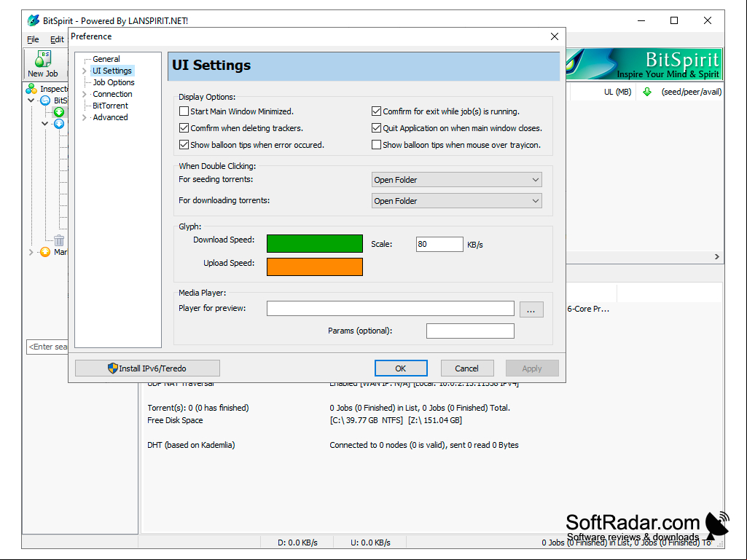Select Advanced in the preference tree

[x=110, y=118]
